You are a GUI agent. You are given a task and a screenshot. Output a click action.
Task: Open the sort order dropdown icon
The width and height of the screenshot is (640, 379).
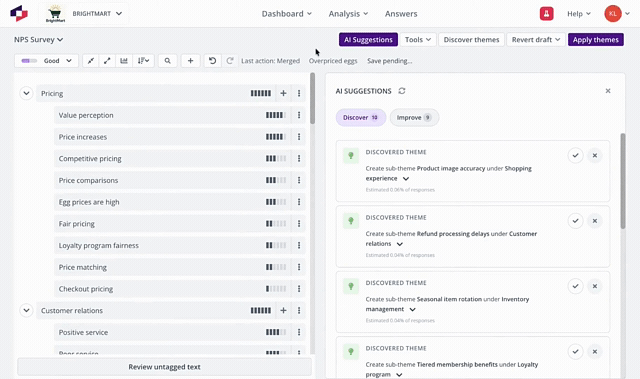coord(143,61)
